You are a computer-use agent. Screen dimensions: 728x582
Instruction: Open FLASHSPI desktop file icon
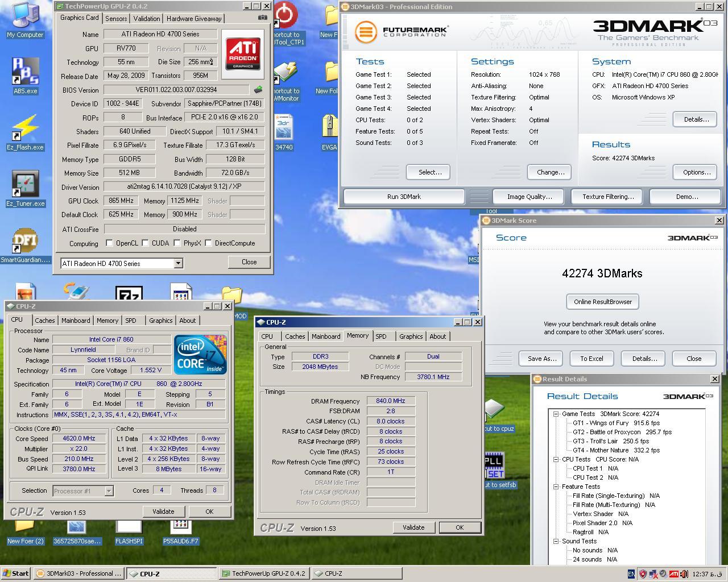pos(129,531)
